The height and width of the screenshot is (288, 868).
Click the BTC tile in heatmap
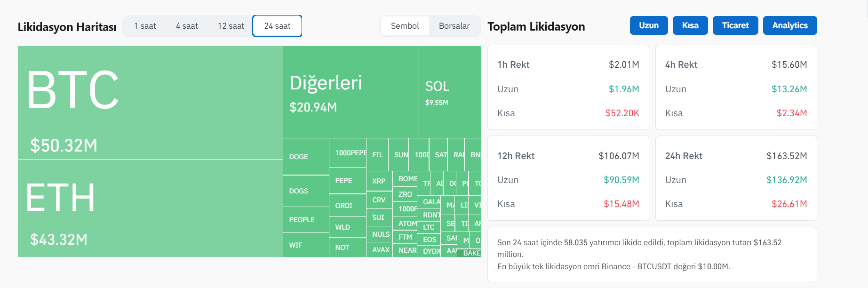(x=150, y=103)
